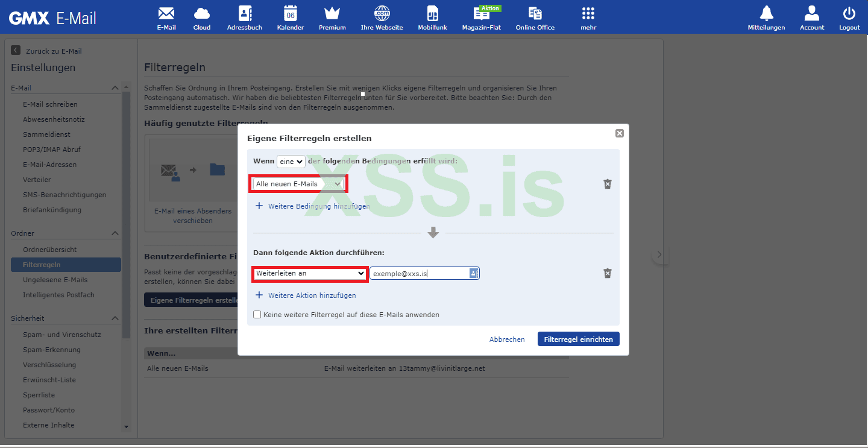868x448 pixels.
Task: Click Abbrechen to cancel the dialog
Action: tap(507, 339)
